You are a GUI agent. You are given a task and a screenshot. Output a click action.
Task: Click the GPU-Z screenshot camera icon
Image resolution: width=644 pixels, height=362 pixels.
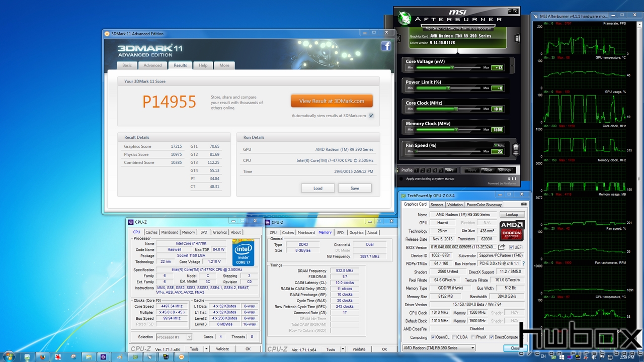524,204
